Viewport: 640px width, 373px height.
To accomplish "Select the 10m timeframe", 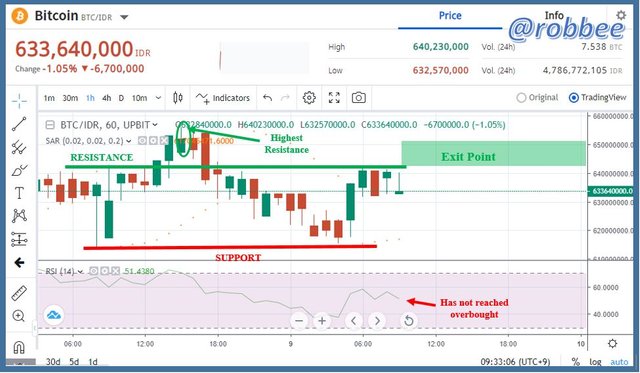I will 139,98.
